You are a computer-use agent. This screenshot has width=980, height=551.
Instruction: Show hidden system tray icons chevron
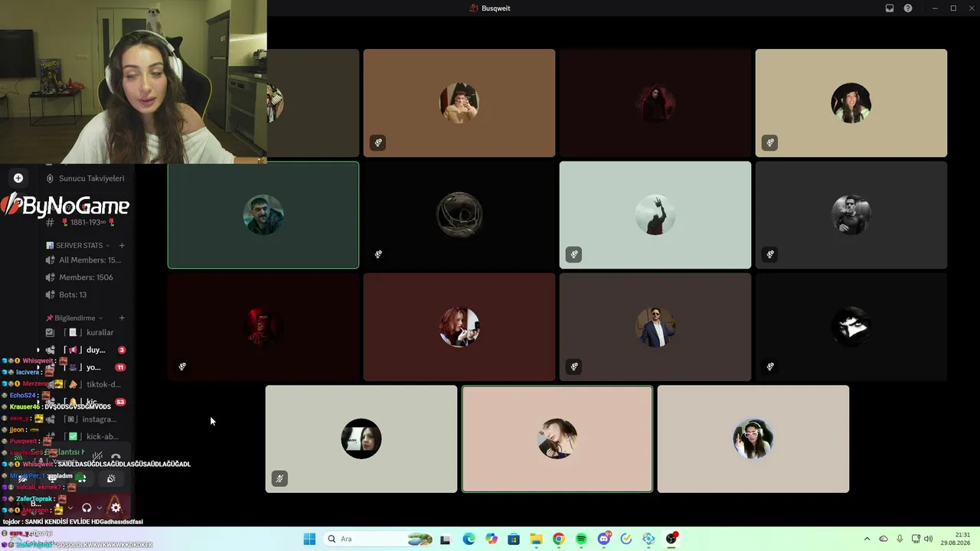867,539
